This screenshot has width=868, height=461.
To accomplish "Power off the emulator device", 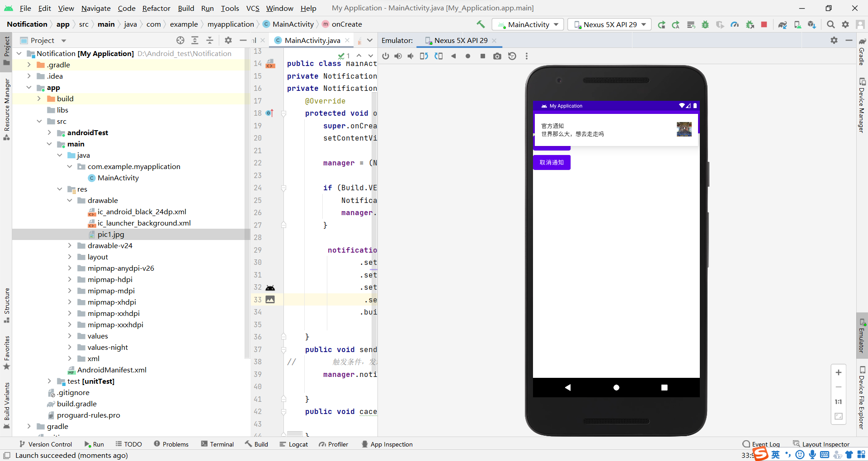I will [x=386, y=56].
